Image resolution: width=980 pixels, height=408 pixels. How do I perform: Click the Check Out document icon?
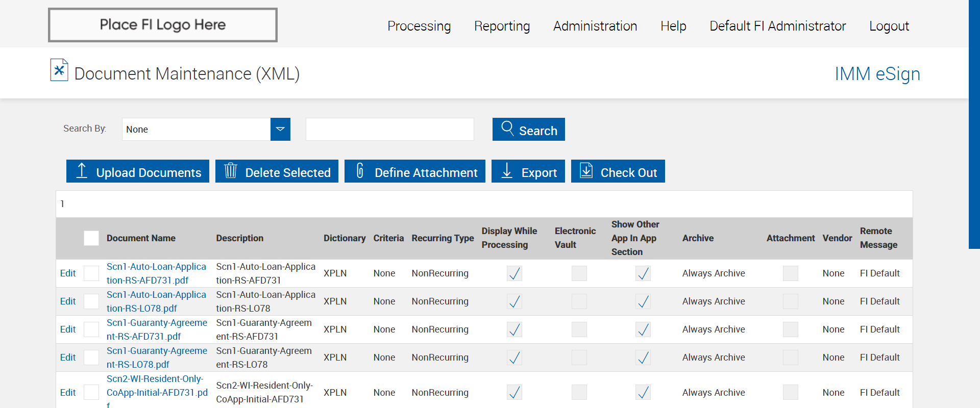coord(586,171)
